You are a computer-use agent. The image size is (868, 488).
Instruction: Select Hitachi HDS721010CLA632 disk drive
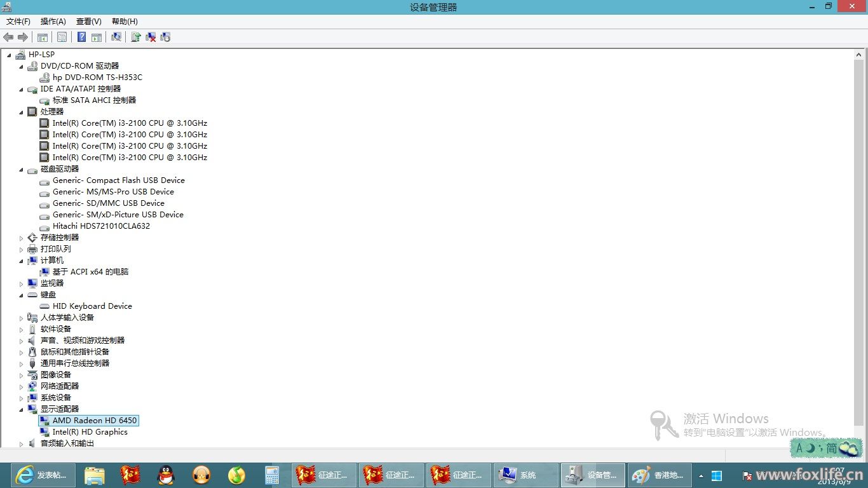pos(101,226)
